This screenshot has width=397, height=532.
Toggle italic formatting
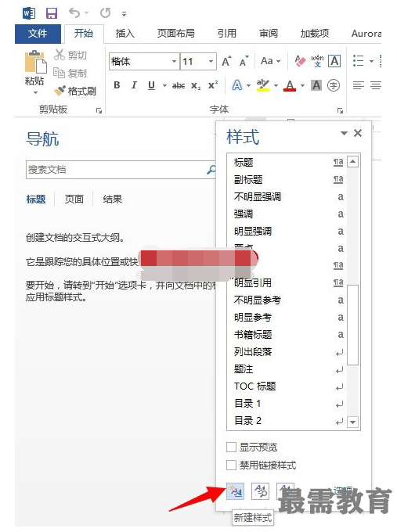tap(134, 85)
